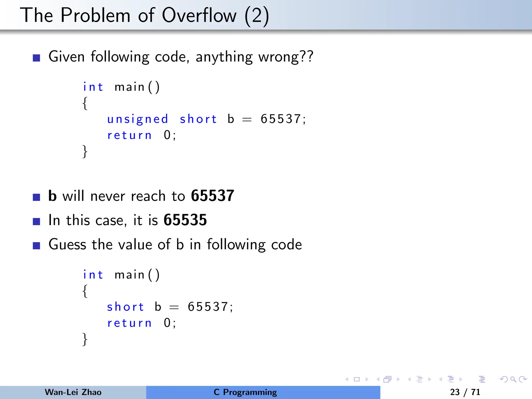532x399 pixels.
Task: Click the second 'int main()' code line
Action: tap(121, 275)
